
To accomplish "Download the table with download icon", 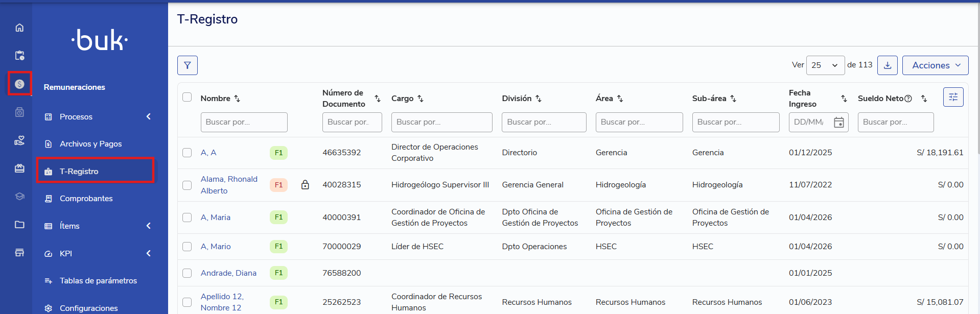I will click(888, 65).
